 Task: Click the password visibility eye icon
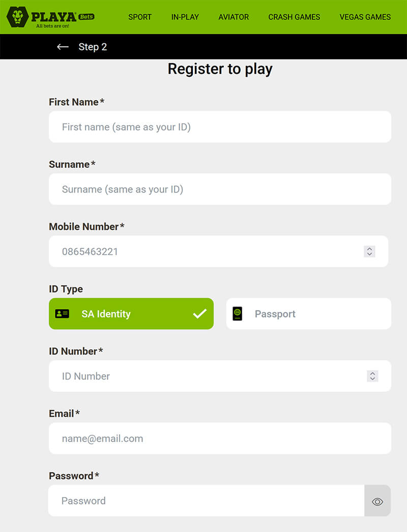click(377, 501)
